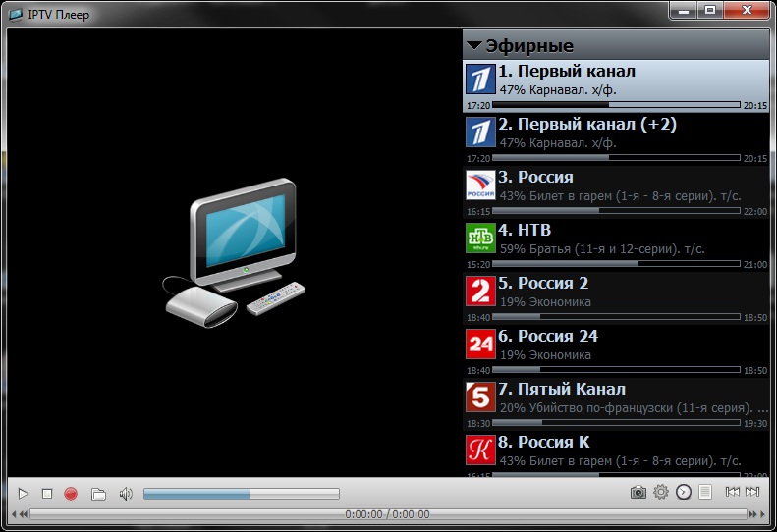Select channel 5. Россия 2

(616, 298)
